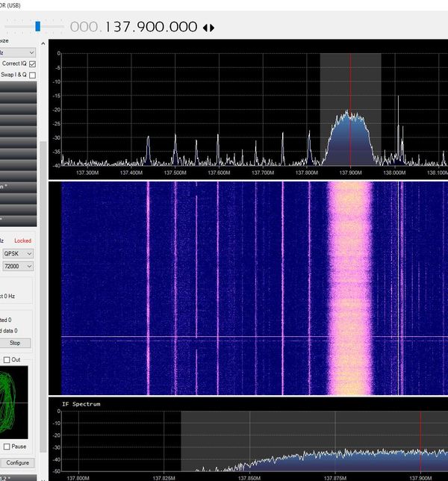Enable the Out checkbox above the constellation
The width and height of the screenshot is (448, 481).
pos(7,360)
